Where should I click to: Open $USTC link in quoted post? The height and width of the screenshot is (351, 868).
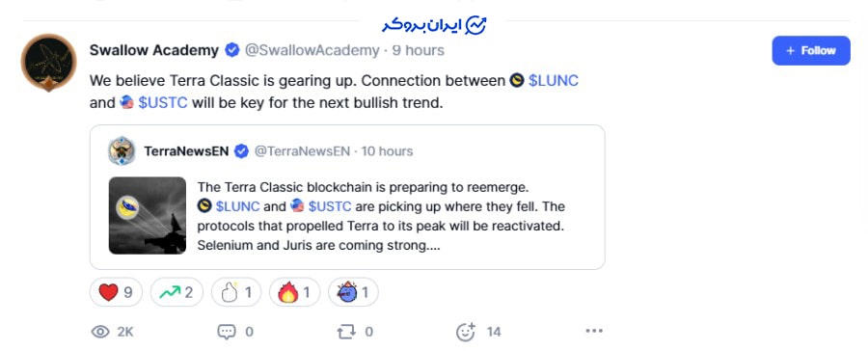tap(330, 206)
